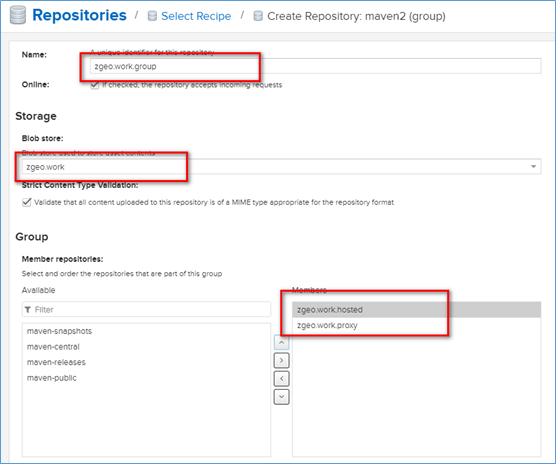Image resolution: width=556 pixels, height=464 pixels.
Task: Click the funnel filter icon
Action: click(x=28, y=310)
